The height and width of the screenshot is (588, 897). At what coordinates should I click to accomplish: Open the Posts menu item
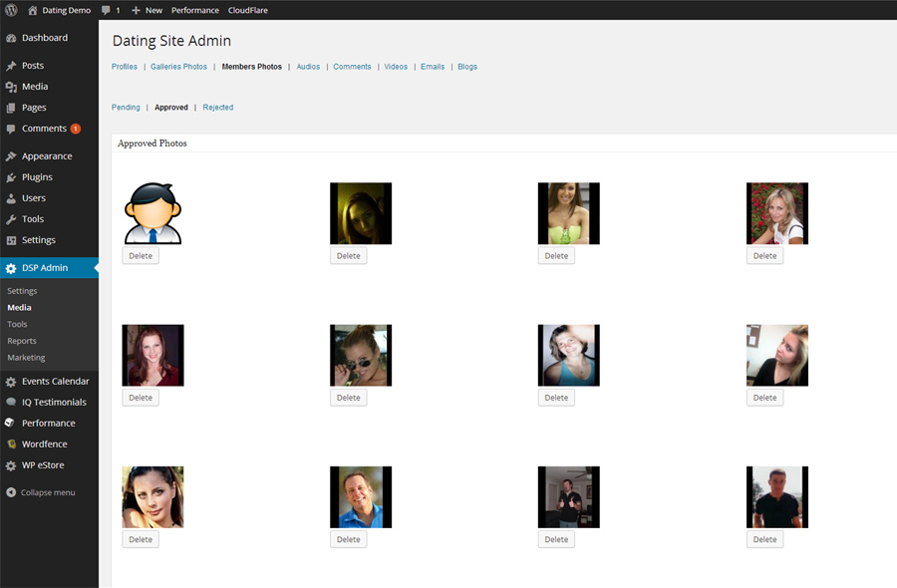point(33,65)
